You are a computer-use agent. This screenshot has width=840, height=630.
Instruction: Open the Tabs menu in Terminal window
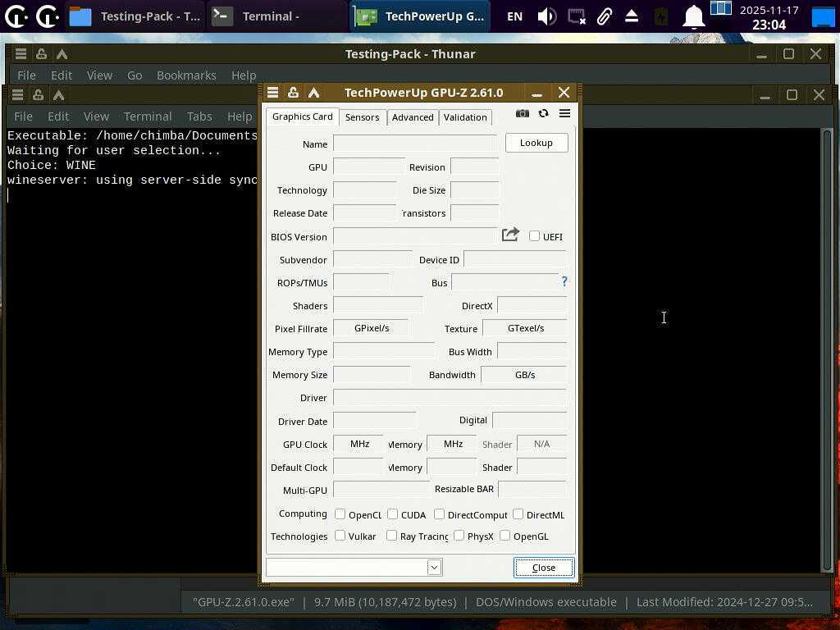[199, 116]
